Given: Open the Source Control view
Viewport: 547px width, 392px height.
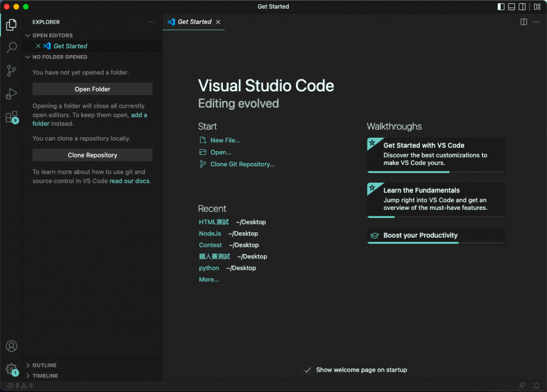Looking at the screenshot, I should pos(11,71).
